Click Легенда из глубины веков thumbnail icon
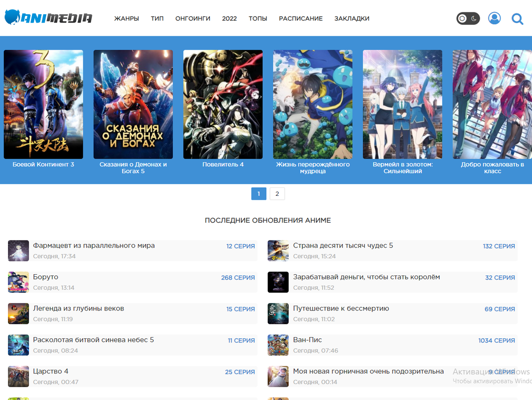 coord(19,314)
